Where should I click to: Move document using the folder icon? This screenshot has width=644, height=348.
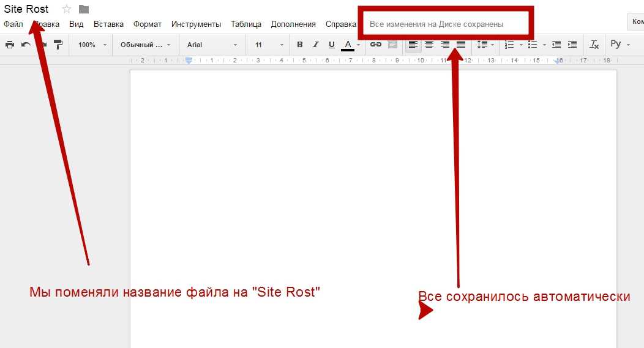(x=84, y=9)
